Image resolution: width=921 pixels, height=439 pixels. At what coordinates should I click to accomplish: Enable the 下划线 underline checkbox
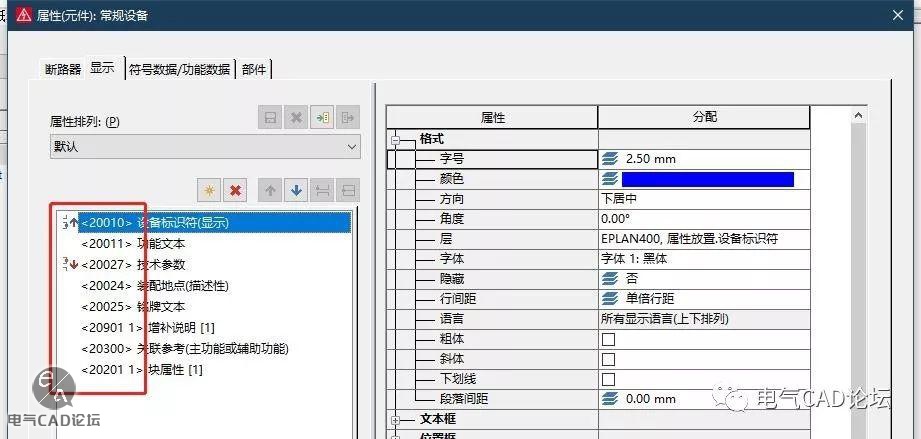coord(608,380)
